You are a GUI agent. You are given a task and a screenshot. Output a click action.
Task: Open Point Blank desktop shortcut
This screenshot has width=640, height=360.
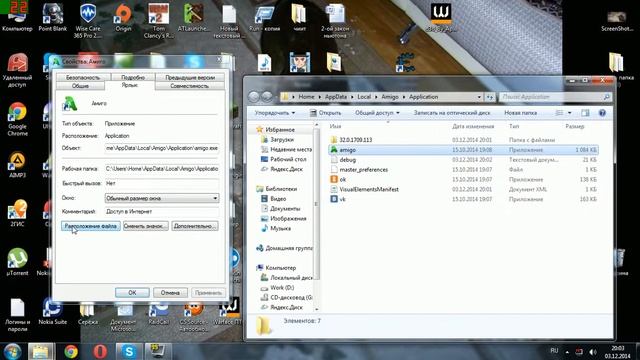[53, 17]
